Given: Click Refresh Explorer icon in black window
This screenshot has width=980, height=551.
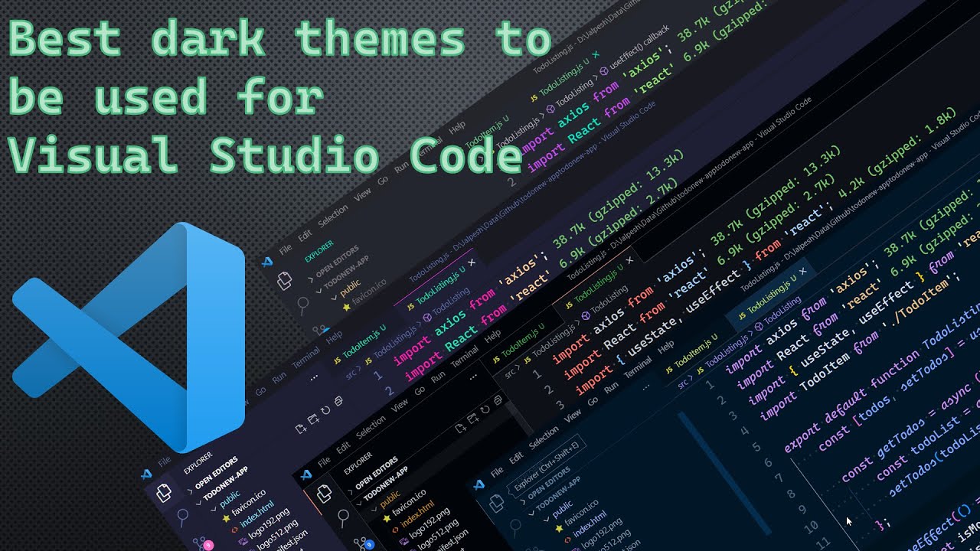Looking at the screenshot, I should (x=485, y=409).
